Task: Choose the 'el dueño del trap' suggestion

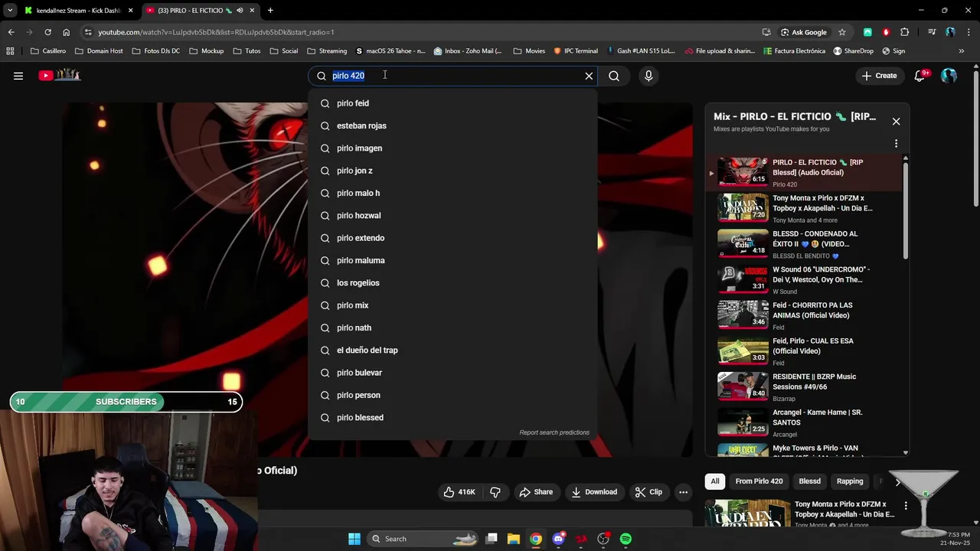Action: (452, 350)
